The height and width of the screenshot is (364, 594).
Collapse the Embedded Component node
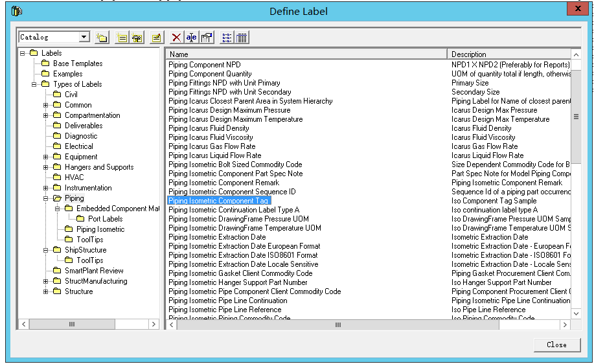(57, 209)
